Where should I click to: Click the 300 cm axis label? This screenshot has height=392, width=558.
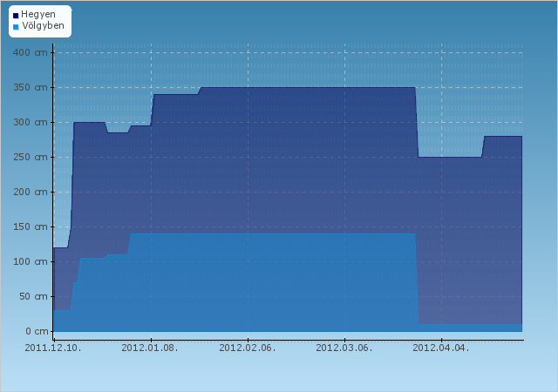(30, 122)
